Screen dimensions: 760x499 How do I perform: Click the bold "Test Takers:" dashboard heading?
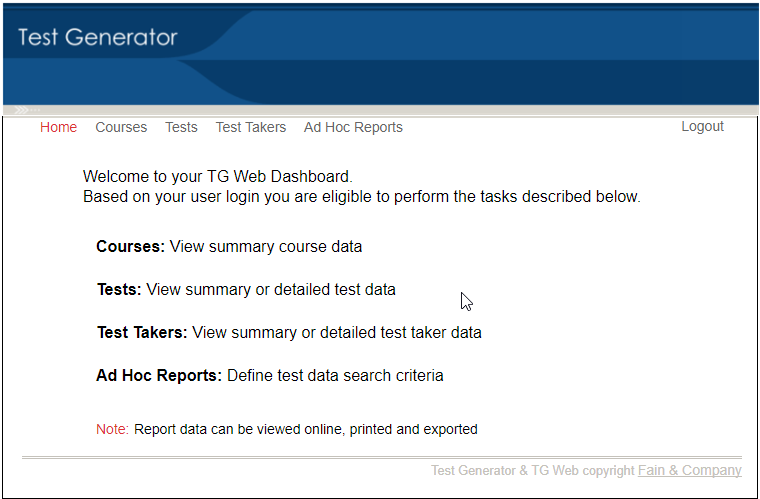[142, 332]
